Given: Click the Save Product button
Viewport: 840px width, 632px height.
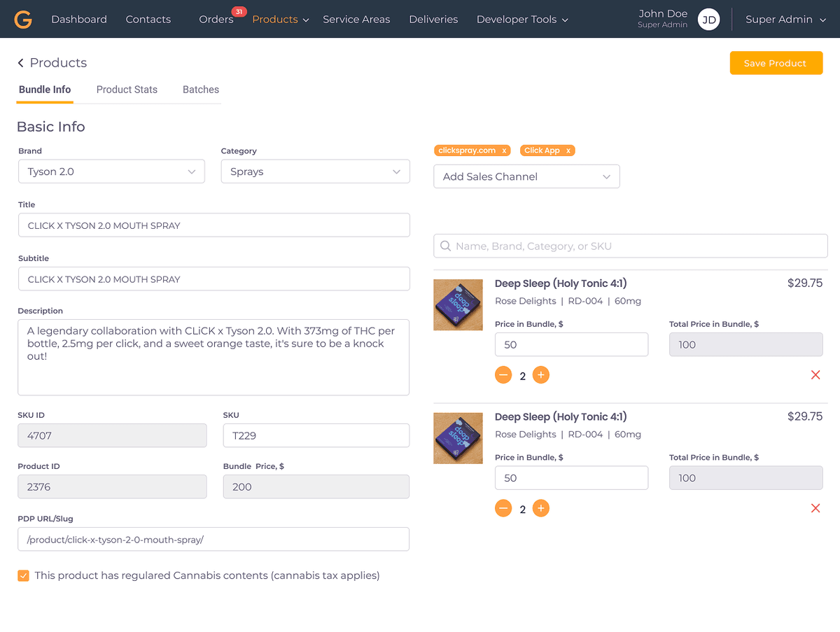Looking at the screenshot, I should [x=776, y=62].
